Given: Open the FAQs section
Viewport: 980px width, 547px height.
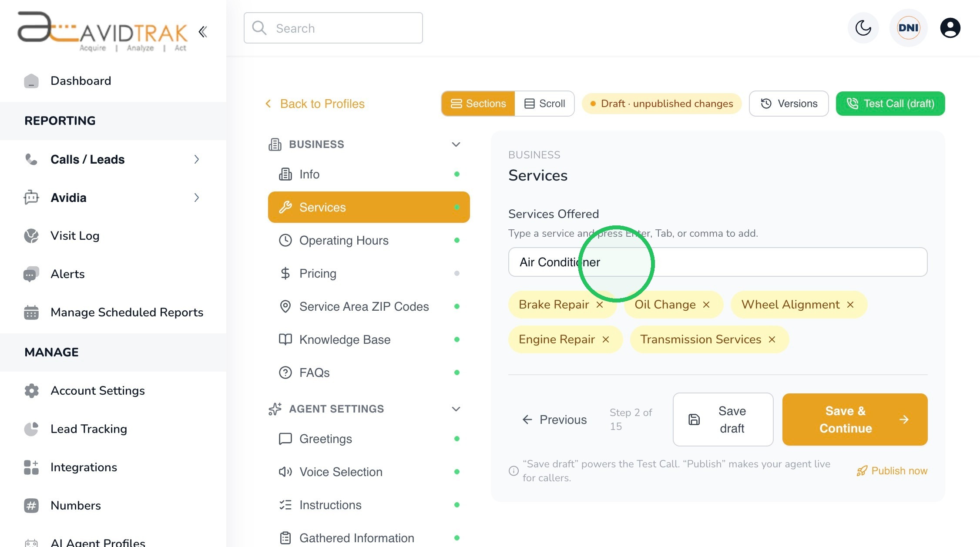Looking at the screenshot, I should tap(369, 372).
